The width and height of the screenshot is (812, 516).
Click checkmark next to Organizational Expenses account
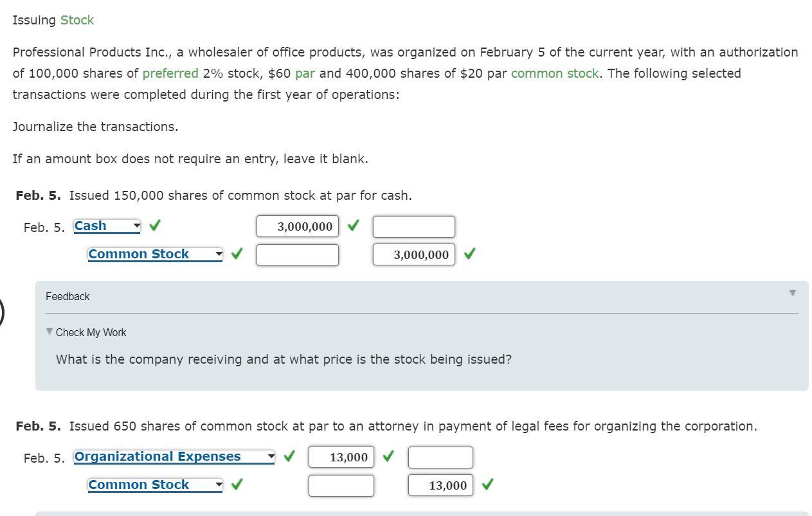tap(289, 456)
